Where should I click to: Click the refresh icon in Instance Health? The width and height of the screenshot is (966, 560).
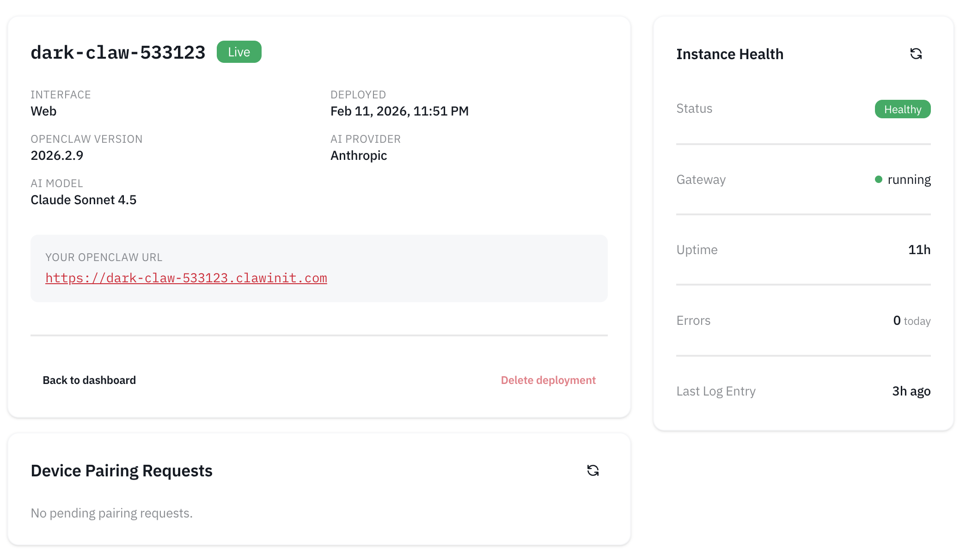click(916, 54)
